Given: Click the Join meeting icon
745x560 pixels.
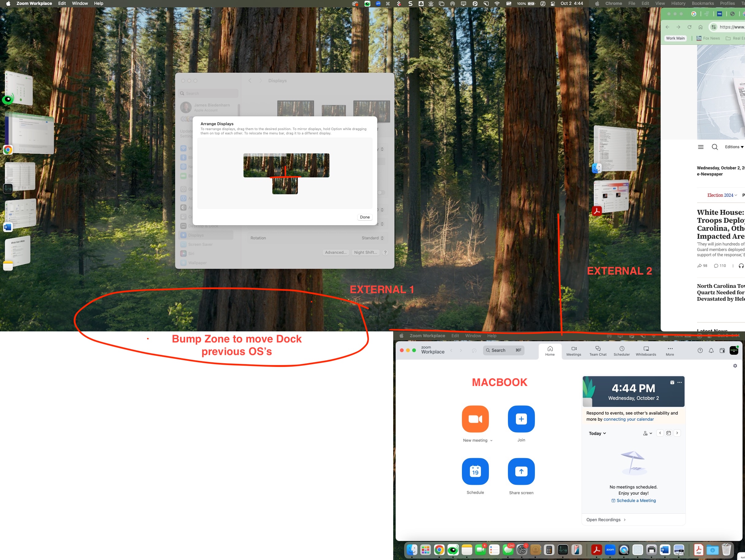Looking at the screenshot, I should [521, 419].
